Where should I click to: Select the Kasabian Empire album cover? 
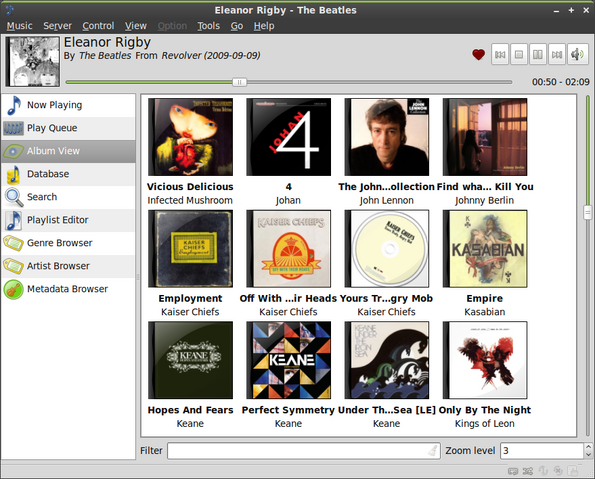[485, 249]
